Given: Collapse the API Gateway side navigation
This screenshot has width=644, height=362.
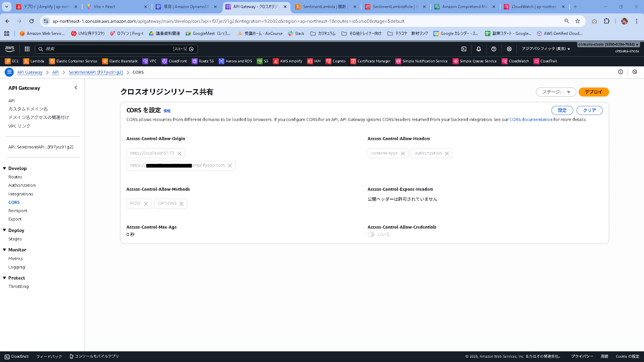Looking at the screenshot, I should coord(76,88).
